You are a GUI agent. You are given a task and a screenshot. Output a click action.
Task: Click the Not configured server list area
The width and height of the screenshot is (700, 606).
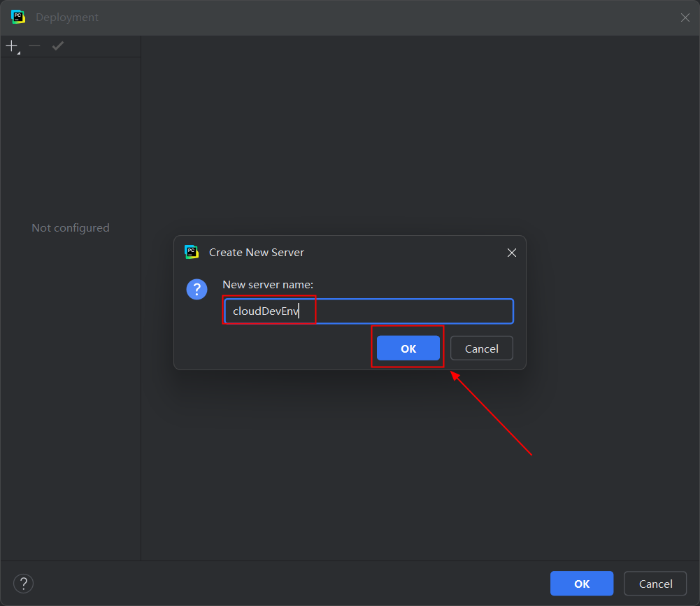[70, 227]
